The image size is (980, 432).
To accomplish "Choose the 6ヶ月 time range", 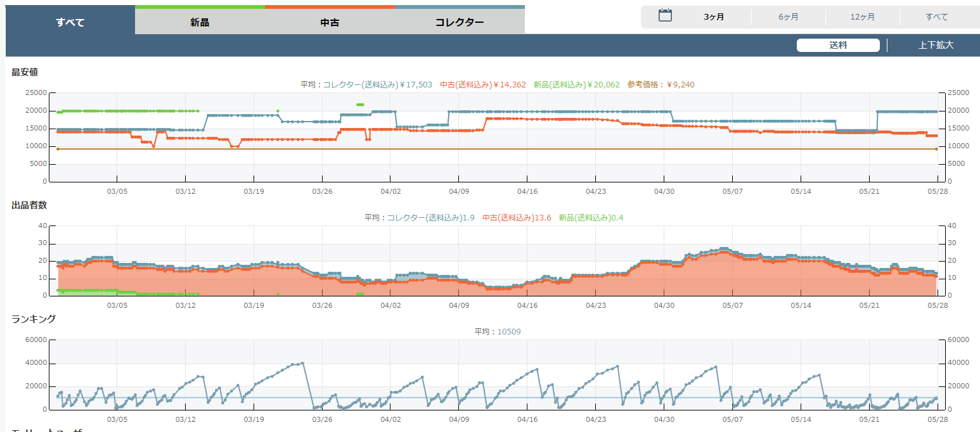I will [789, 17].
